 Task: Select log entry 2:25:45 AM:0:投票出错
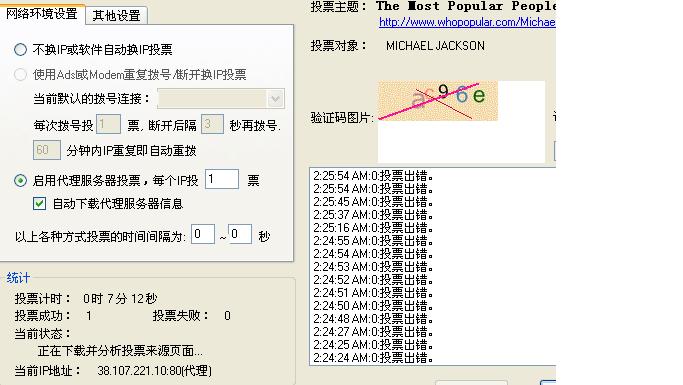pyautogui.click(x=373, y=202)
